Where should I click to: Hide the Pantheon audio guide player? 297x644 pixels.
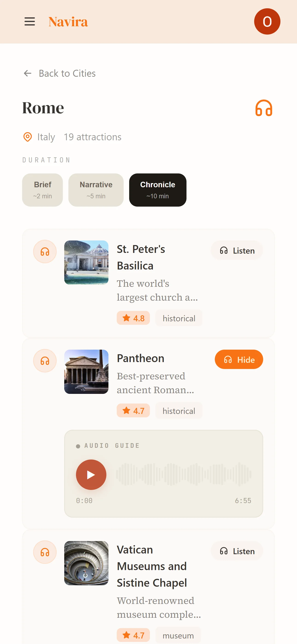click(239, 359)
